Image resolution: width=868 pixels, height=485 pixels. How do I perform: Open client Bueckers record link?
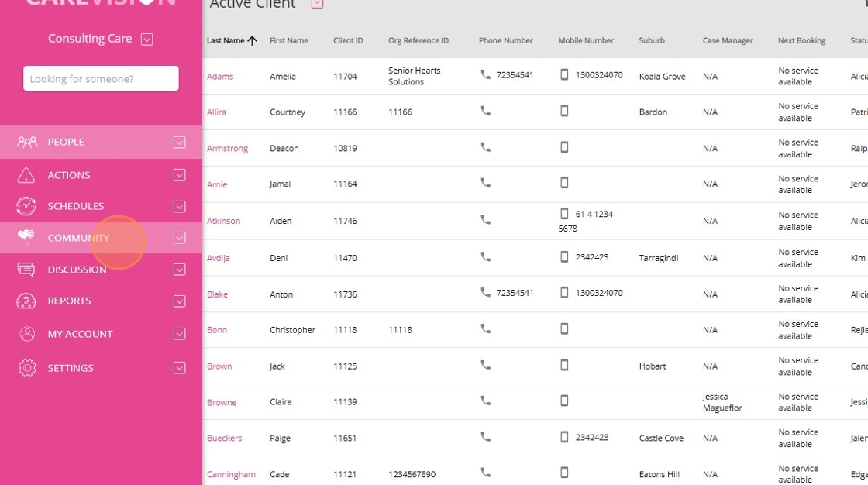(224, 438)
